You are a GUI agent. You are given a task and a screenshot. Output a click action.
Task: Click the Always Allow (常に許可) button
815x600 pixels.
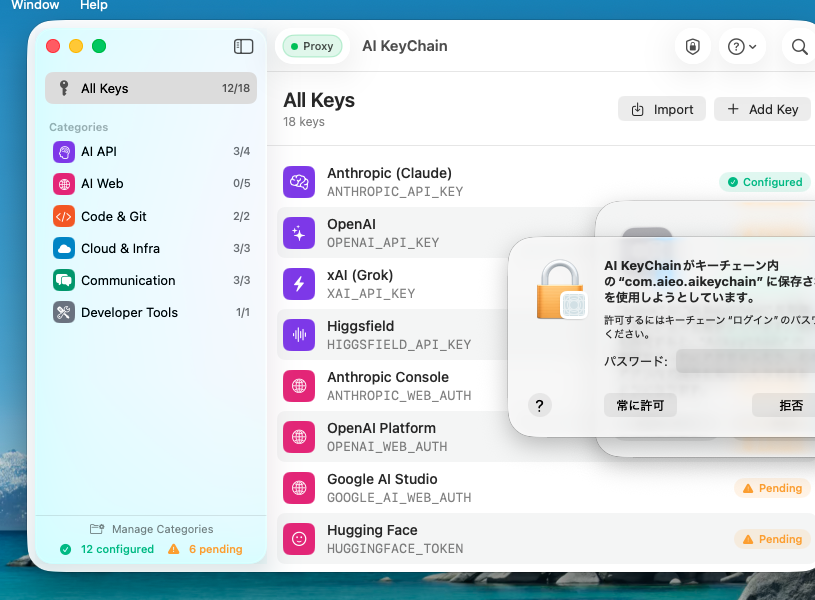pos(640,405)
